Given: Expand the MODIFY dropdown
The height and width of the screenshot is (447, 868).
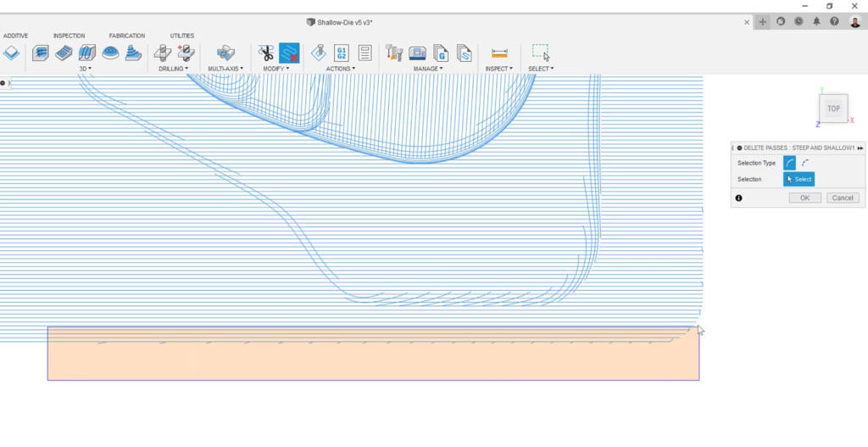Looking at the screenshot, I should (x=275, y=69).
